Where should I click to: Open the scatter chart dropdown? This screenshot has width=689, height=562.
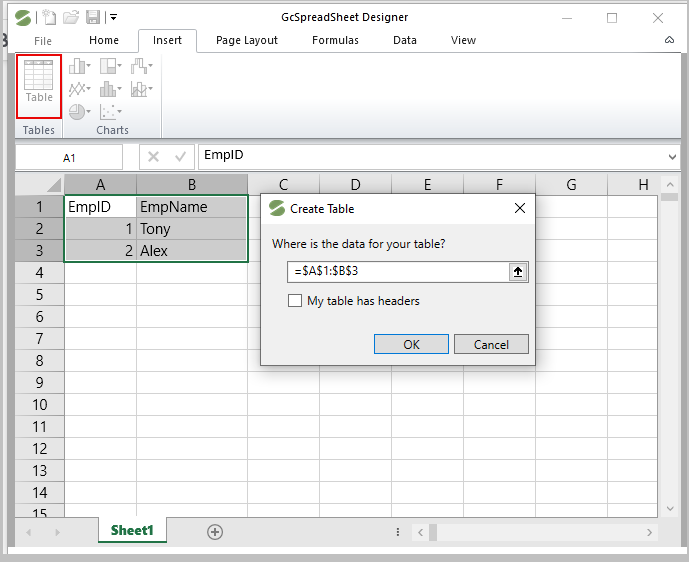[110, 112]
